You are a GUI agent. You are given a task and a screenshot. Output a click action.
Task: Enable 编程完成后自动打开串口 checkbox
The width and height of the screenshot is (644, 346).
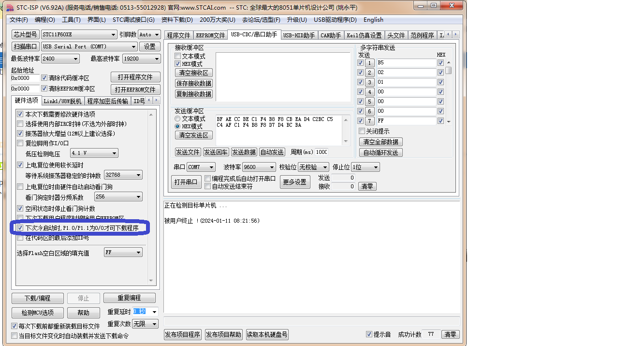click(x=208, y=179)
